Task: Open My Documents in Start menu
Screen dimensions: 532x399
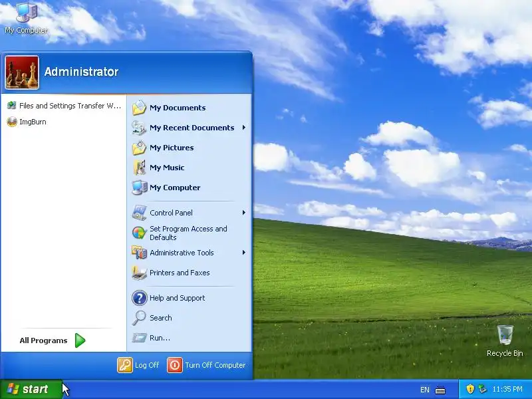Action: pyautogui.click(x=190, y=108)
